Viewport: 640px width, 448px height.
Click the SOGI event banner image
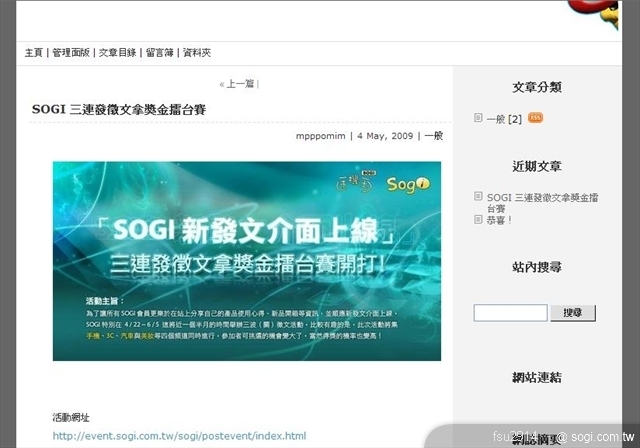(x=247, y=261)
